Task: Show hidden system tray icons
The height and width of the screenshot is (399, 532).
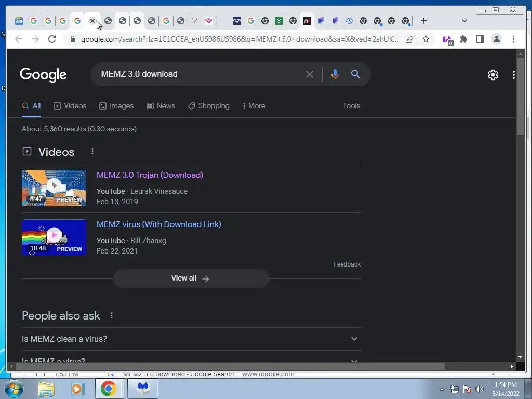Action: (442, 389)
